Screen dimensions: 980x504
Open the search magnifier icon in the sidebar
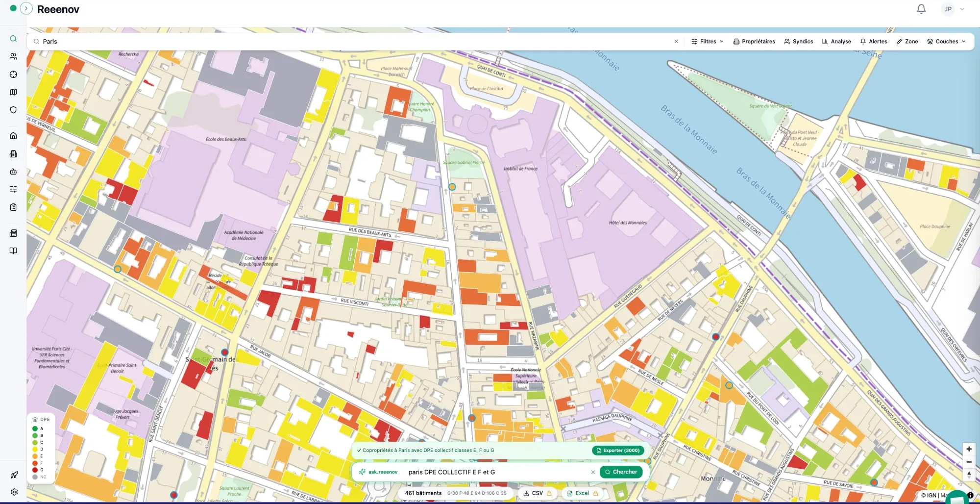click(13, 39)
